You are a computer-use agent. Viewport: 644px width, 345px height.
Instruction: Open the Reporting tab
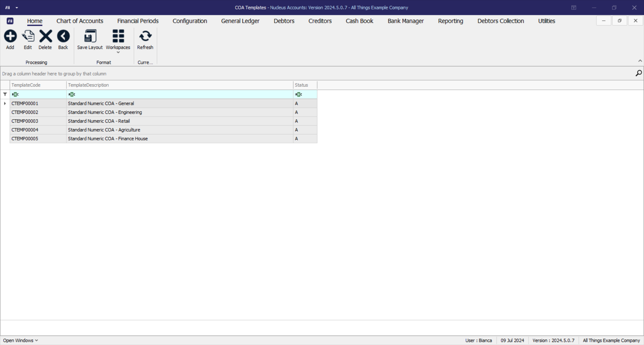coord(450,21)
